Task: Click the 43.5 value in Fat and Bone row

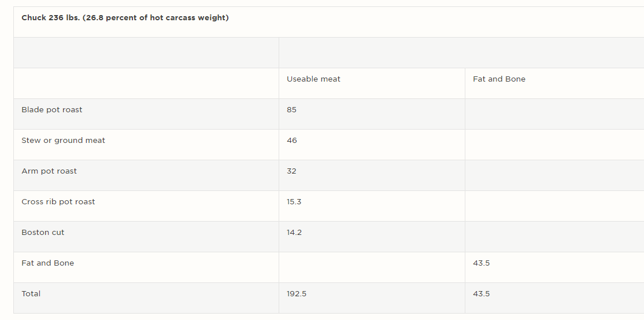Action: 481,263
